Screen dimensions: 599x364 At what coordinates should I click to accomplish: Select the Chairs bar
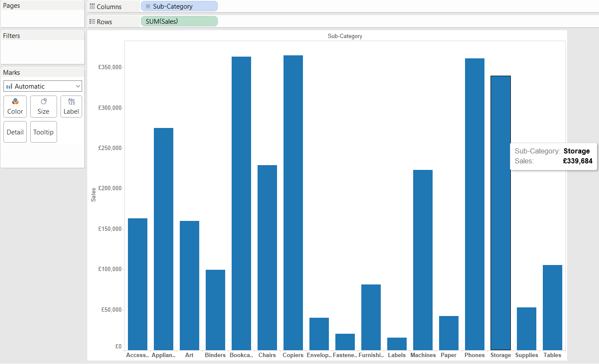pos(267,258)
